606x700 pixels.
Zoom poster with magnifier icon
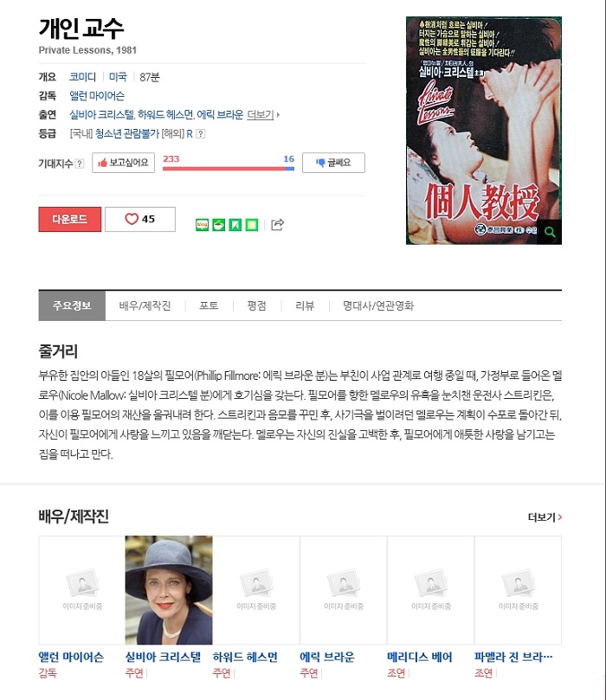550,232
